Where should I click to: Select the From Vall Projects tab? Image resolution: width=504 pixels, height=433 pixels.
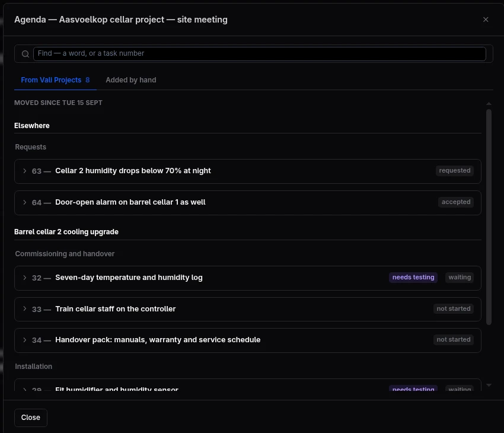click(55, 80)
